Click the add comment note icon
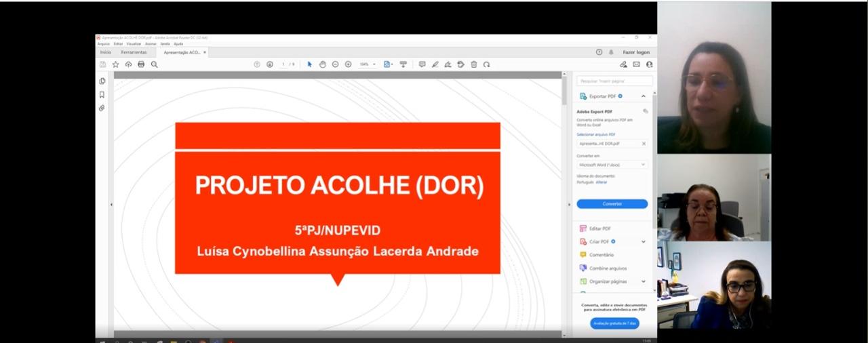868x343 pixels. point(422,64)
